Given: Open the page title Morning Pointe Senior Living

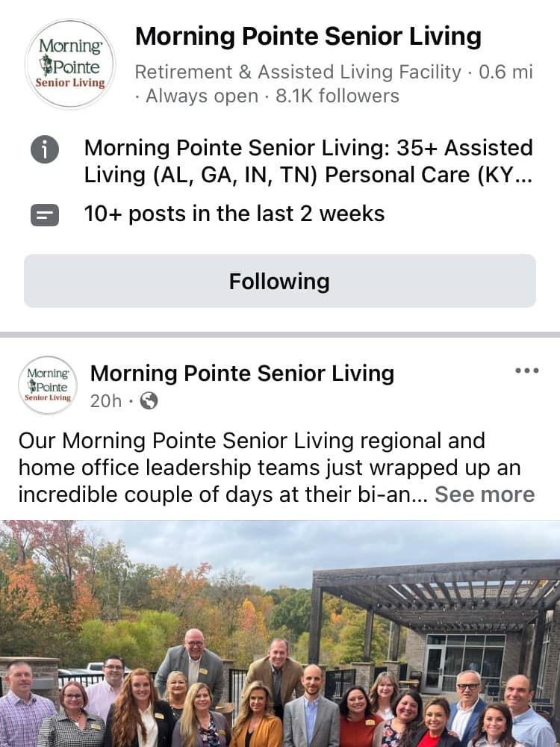Looking at the screenshot, I should point(308,36).
